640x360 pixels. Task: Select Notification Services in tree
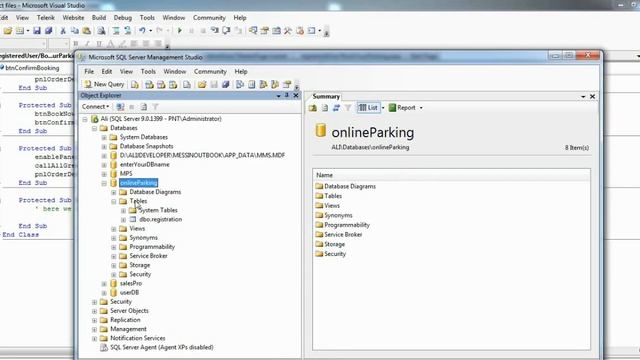138,338
